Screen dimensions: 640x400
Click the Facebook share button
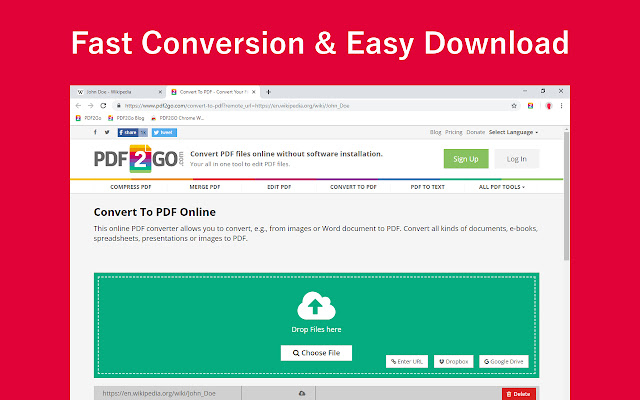tap(132, 132)
